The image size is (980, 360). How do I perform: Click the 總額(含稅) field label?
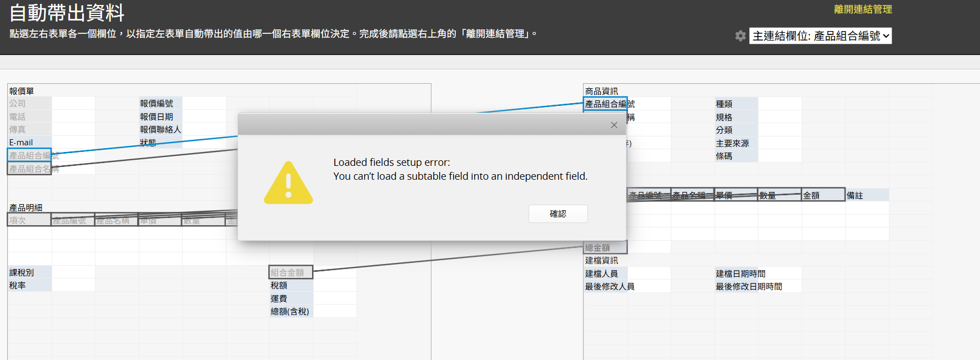click(x=291, y=311)
